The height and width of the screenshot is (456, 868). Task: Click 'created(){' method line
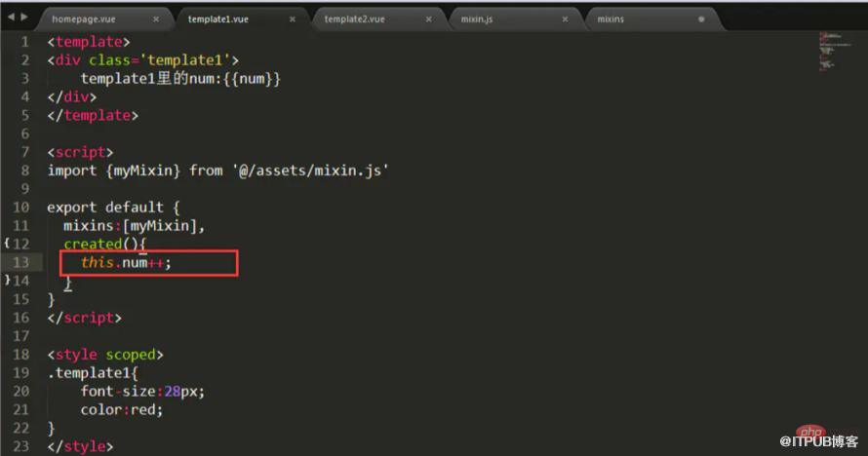click(104, 244)
